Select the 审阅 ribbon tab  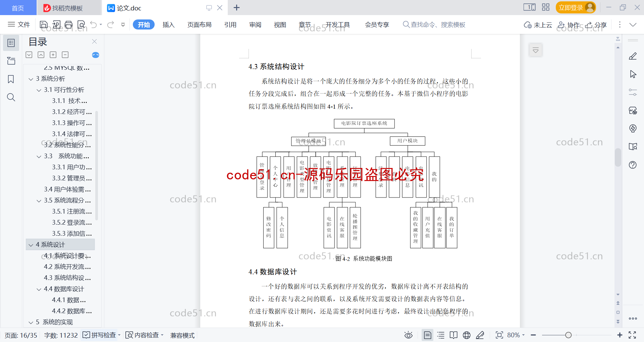pos(255,24)
